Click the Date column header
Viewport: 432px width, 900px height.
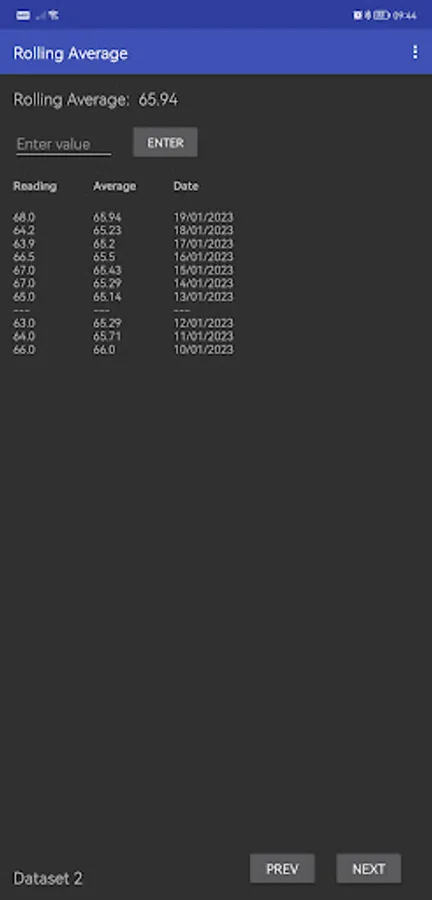[186, 186]
